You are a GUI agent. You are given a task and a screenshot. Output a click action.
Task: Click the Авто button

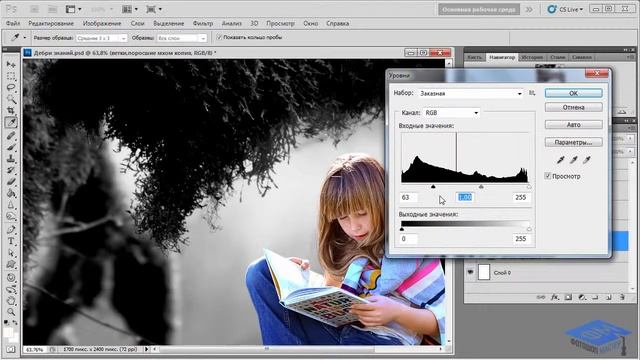[x=573, y=125]
